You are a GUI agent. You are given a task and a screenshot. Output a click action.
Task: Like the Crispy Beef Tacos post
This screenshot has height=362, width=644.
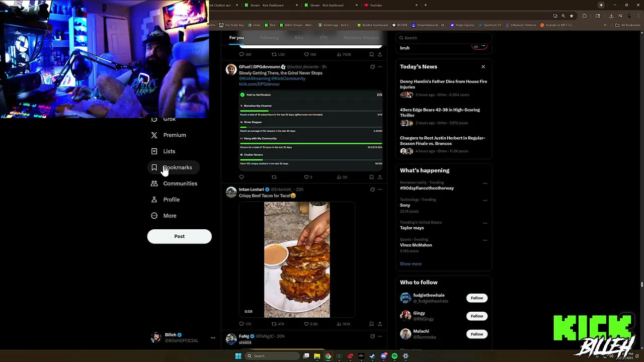pos(311,324)
